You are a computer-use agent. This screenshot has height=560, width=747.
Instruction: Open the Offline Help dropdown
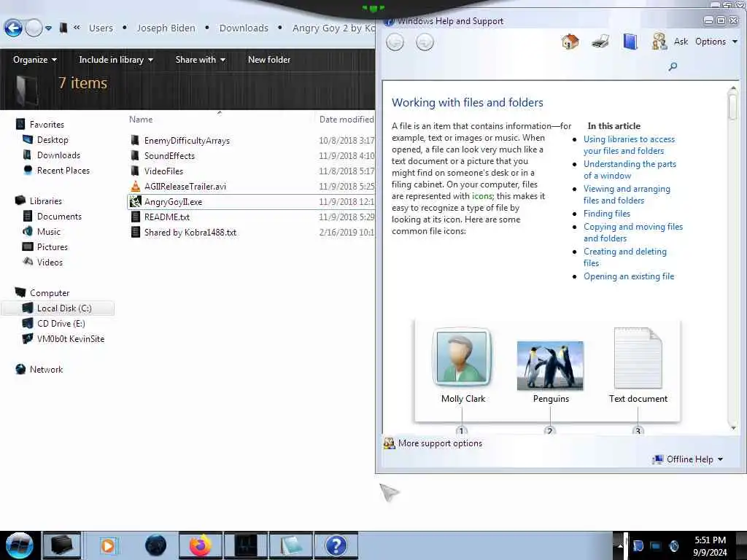(689, 459)
